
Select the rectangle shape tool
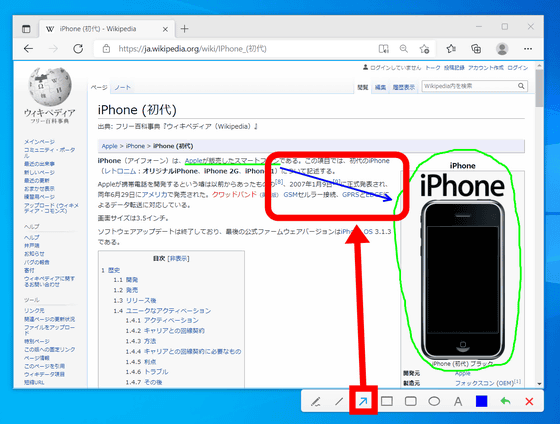[x=387, y=401]
